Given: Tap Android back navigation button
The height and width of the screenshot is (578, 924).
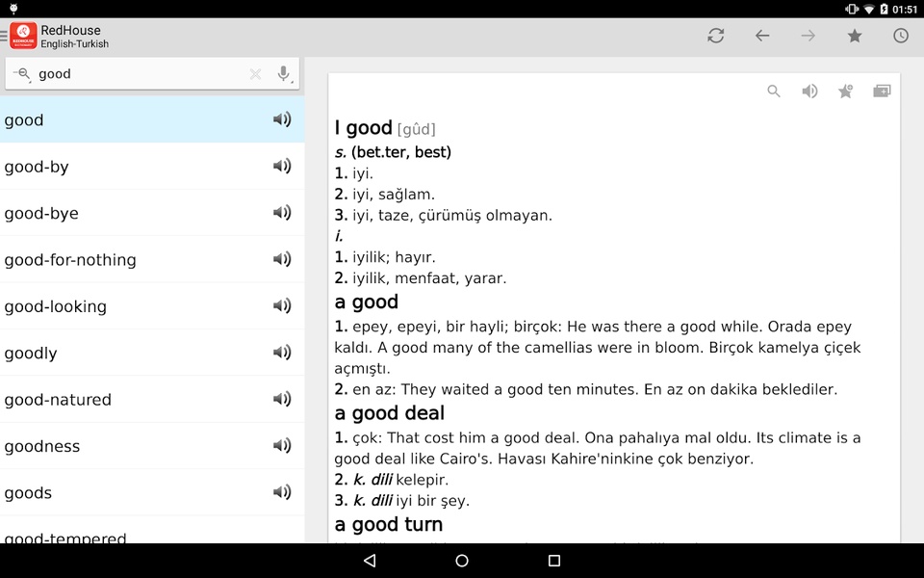Looking at the screenshot, I should pyautogui.click(x=370, y=561).
